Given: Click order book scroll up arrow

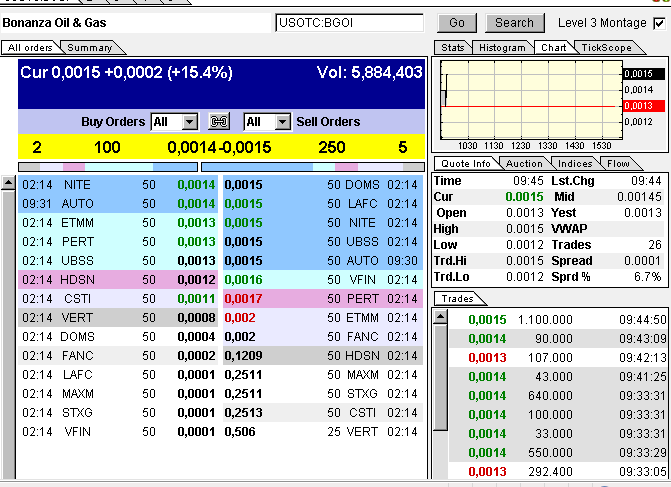Looking at the screenshot, I should [x=9, y=183].
